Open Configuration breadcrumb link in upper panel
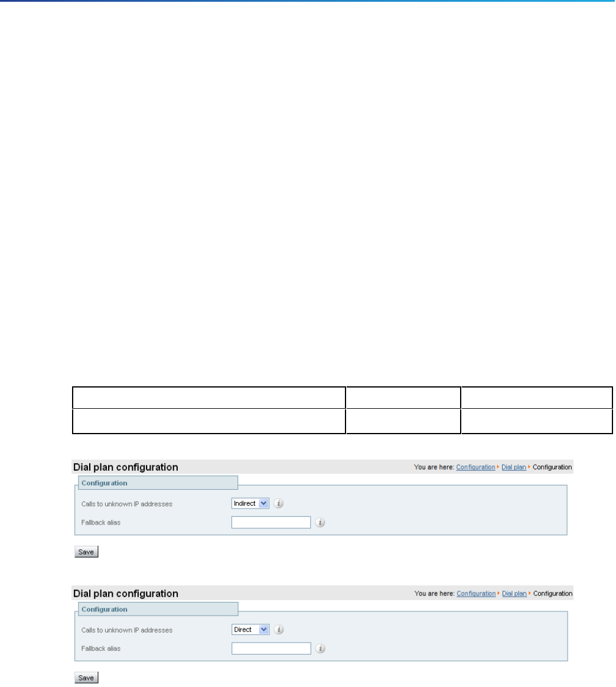The height and width of the screenshot is (687, 616). pyautogui.click(x=475, y=467)
